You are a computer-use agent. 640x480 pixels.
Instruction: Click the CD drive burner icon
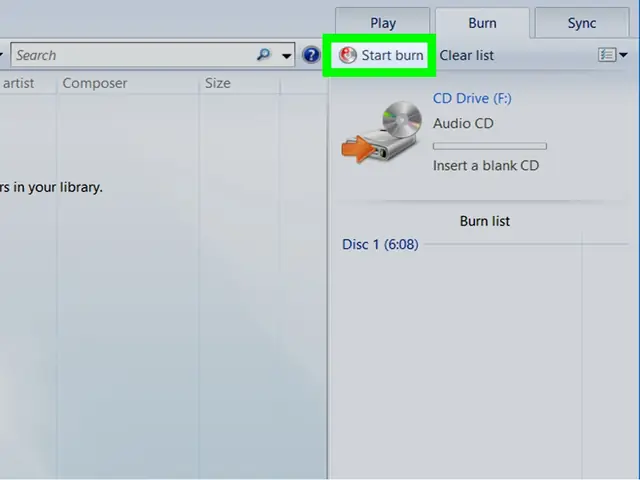pos(382,131)
